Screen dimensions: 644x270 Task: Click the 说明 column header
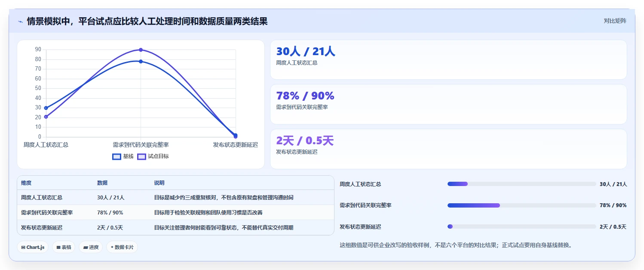(159, 183)
